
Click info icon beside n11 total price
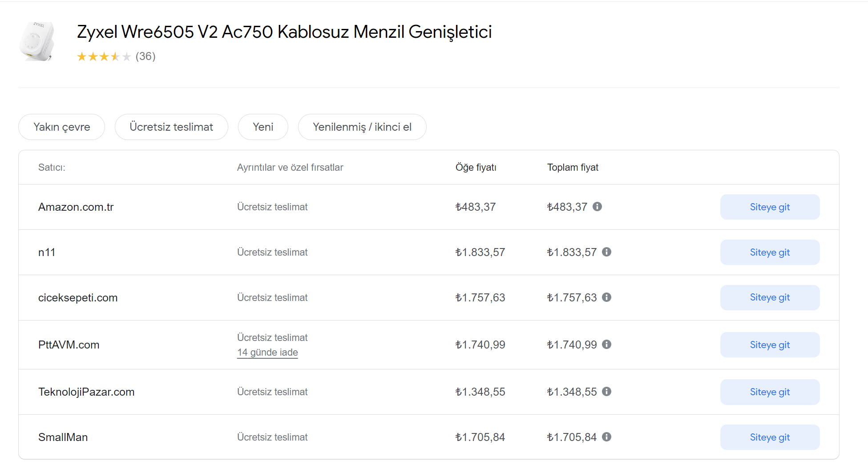[x=606, y=252]
